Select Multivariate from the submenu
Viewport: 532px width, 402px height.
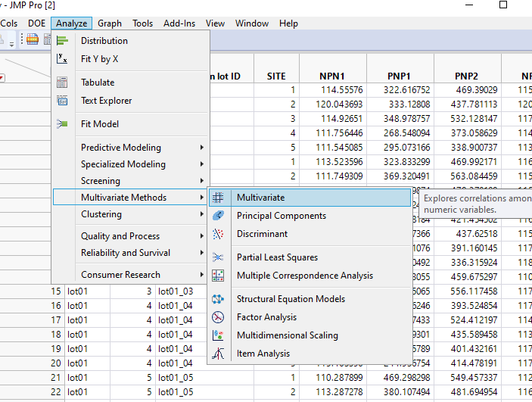260,198
